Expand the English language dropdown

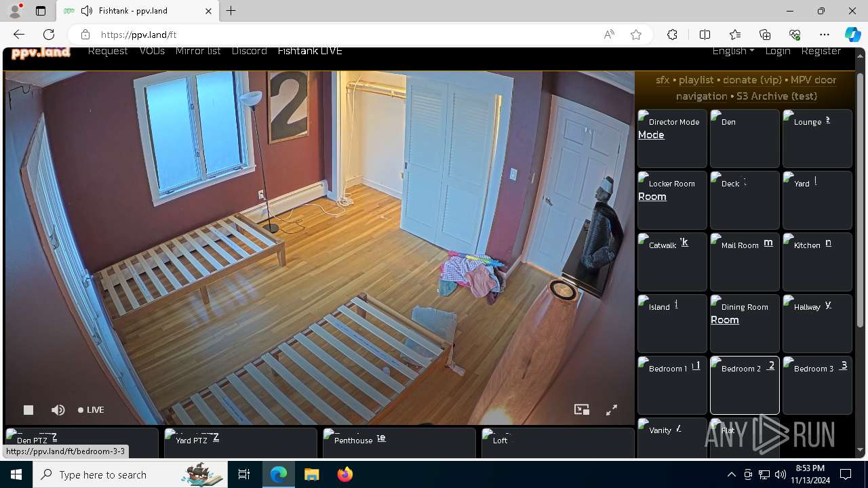733,51
